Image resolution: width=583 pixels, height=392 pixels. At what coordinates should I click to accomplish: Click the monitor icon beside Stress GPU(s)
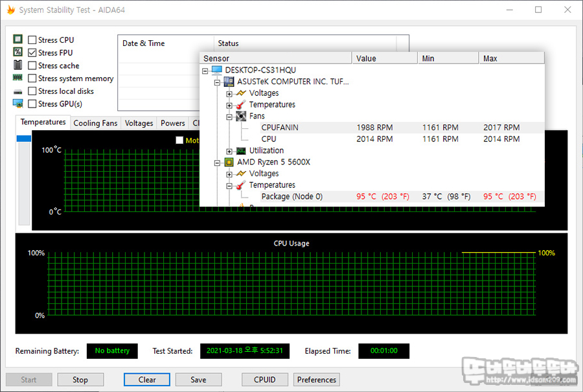click(18, 104)
